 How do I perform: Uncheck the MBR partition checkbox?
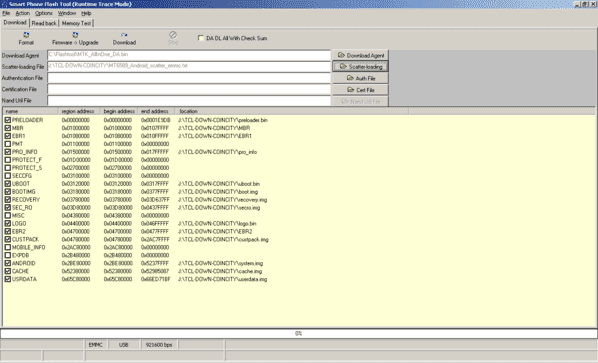tap(8, 128)
